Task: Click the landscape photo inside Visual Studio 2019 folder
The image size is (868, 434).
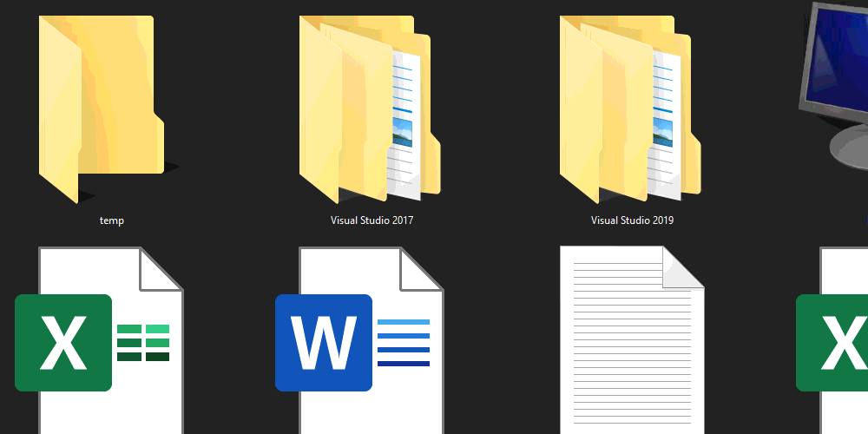Action: [x=662, y=131]
